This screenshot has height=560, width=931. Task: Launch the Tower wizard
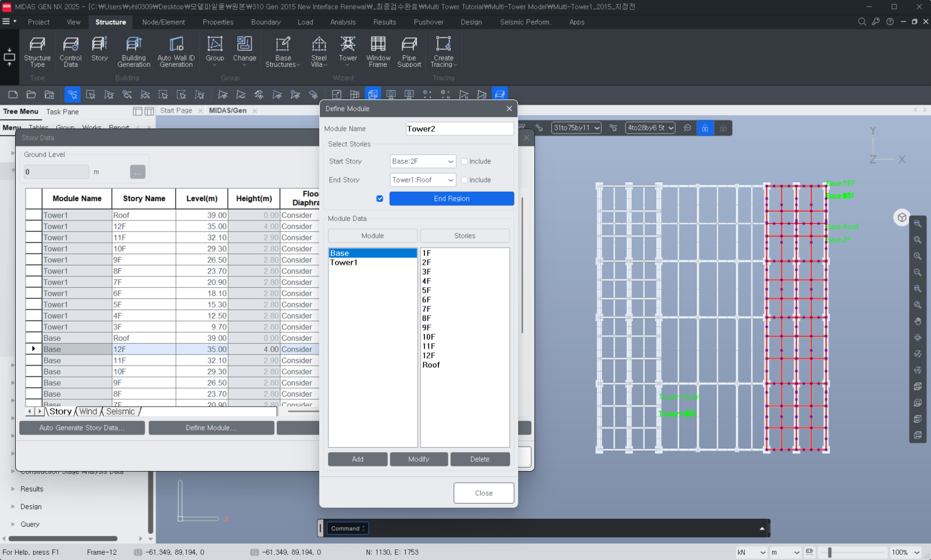348,49
